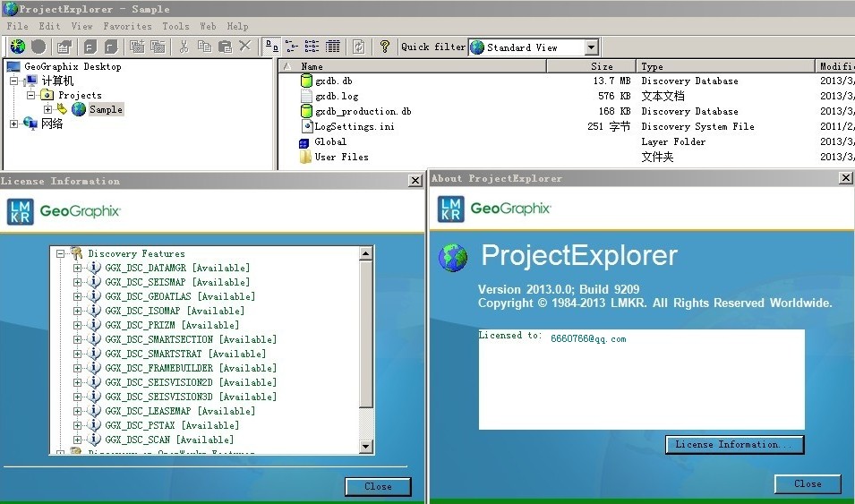Open the Help menu
The width and height of the screenshot is (855, 504).
coord(238,26)
